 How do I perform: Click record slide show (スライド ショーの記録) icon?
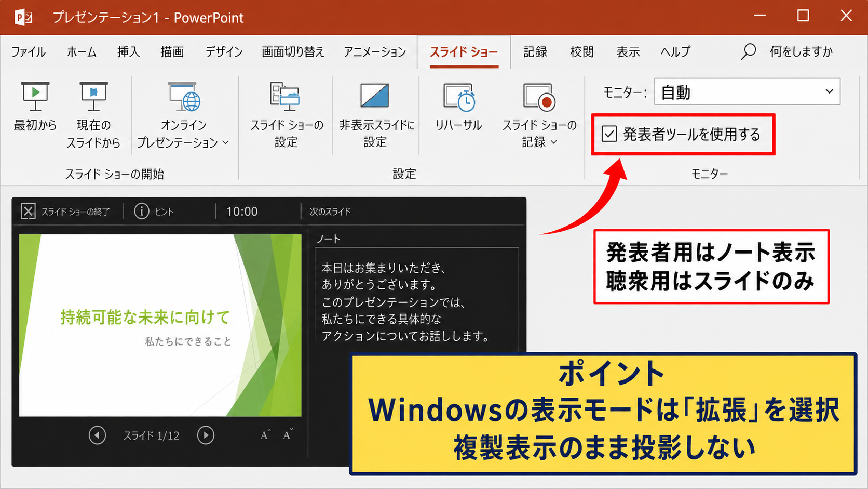point(539,97)
